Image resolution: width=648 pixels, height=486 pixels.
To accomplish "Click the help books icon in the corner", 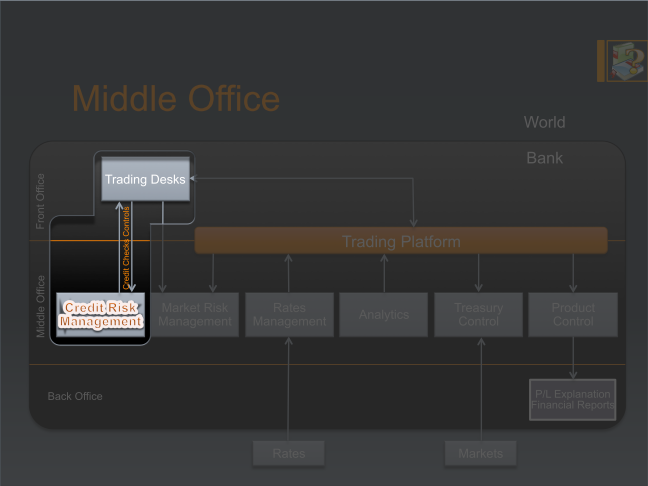I will [x=627, y=61].
